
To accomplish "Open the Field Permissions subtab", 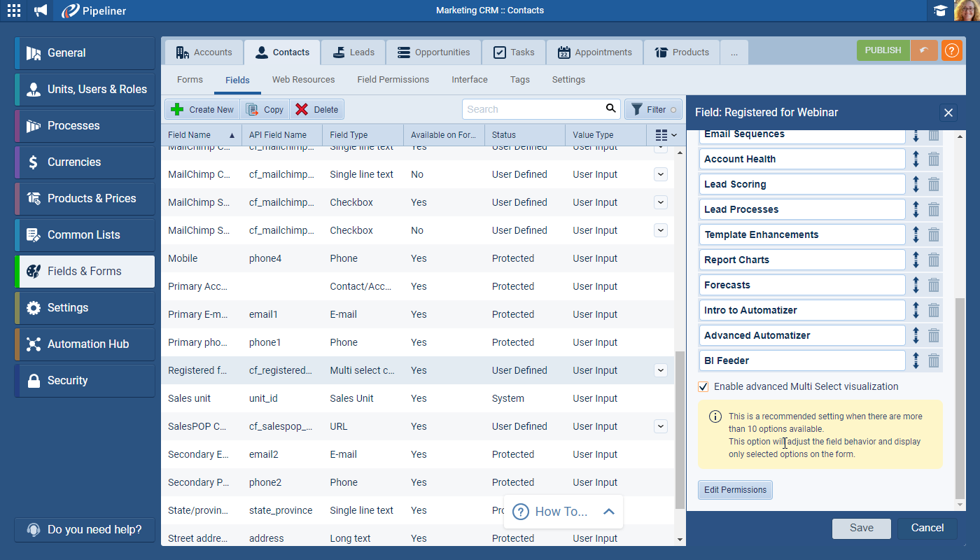I will click(x=393, y=80).
